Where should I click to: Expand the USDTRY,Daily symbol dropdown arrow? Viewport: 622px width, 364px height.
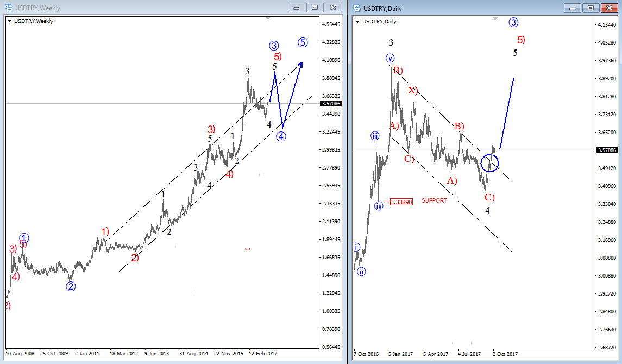click(x=357, y=22)
